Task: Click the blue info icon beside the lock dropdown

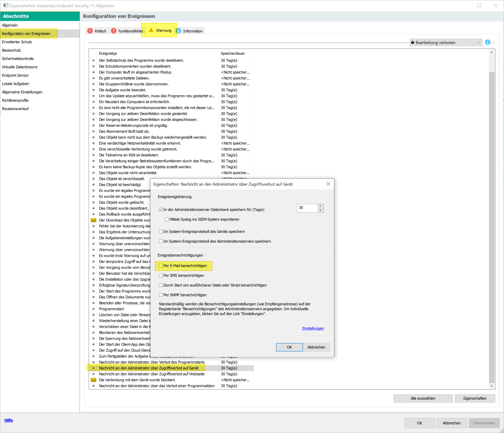Action: [488, 42]
